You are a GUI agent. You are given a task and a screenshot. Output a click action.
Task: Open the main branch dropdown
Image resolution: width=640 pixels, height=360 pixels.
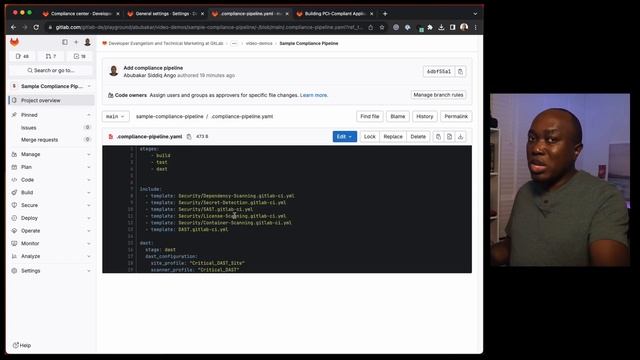point(115,116)
